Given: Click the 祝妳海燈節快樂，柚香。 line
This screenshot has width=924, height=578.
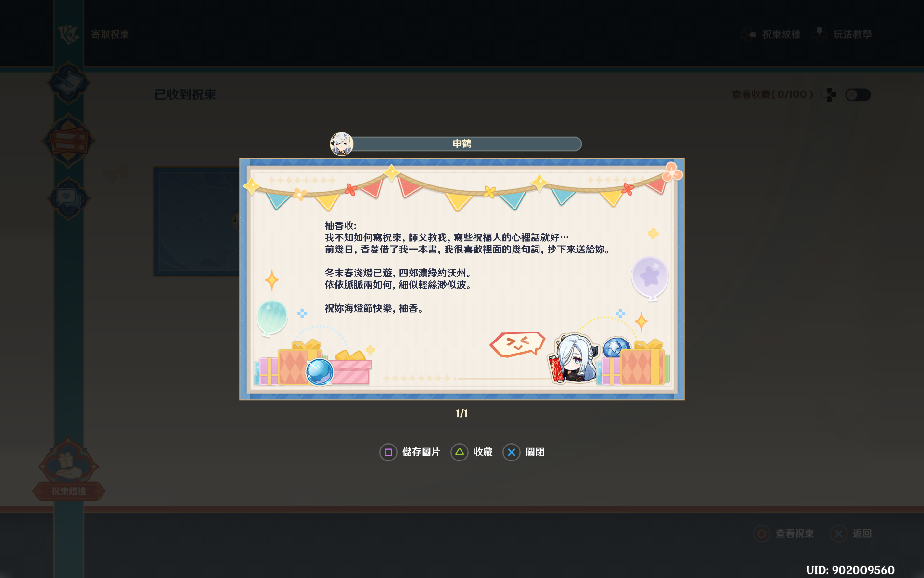Looking at the screenshot, I should (374, 309).
